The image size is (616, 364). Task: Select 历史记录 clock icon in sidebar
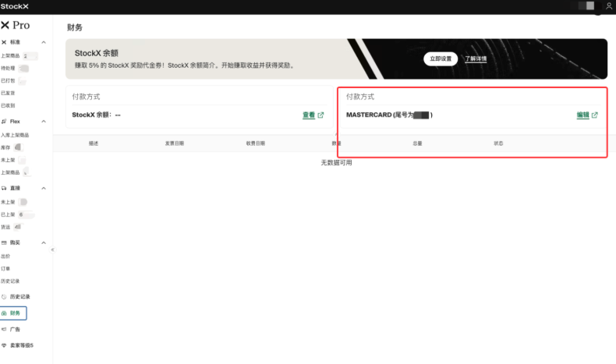[x=4, y=297]
